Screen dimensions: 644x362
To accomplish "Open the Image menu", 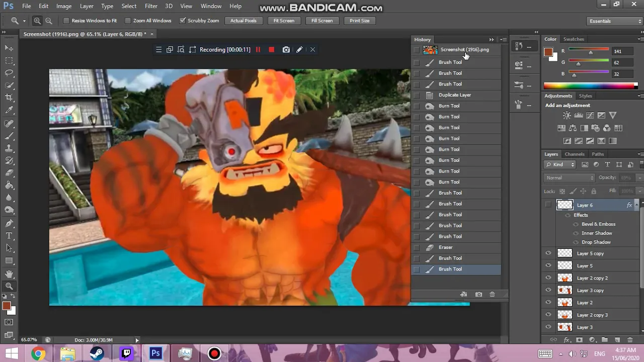I will click(64, 6).
